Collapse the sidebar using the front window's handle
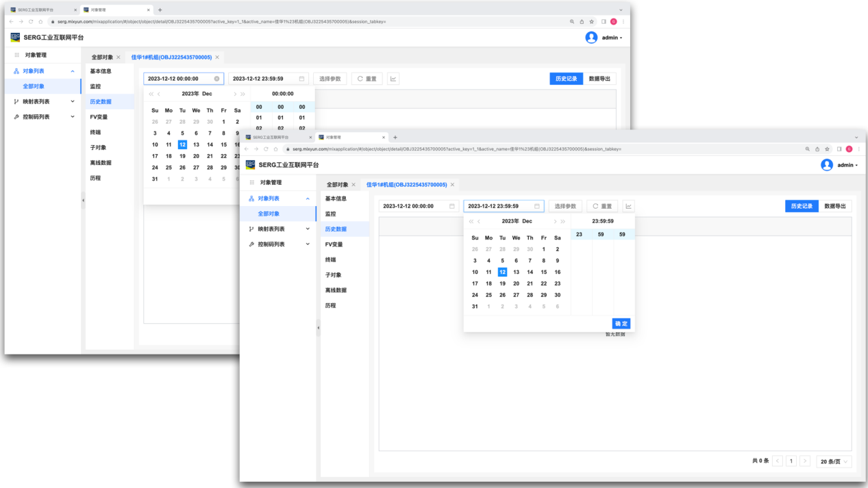868x488 pixels. click(318, 329)
